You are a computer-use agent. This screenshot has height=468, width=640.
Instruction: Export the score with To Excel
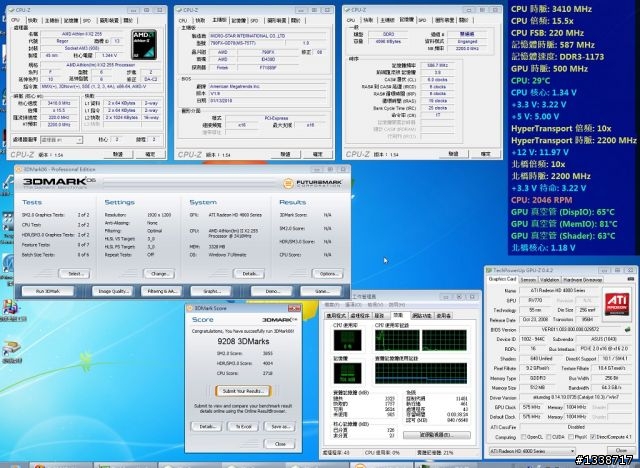[244, 426]
